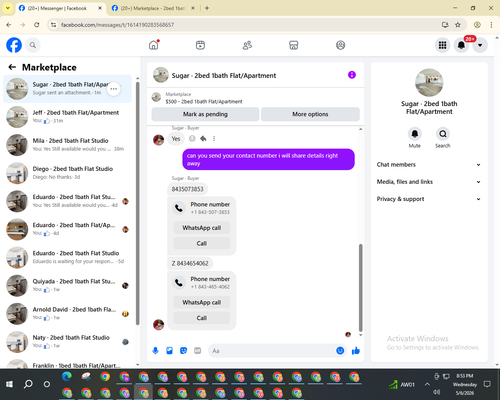Bookmark this page with star icon
500x400 pixels.
pos(458,25)
